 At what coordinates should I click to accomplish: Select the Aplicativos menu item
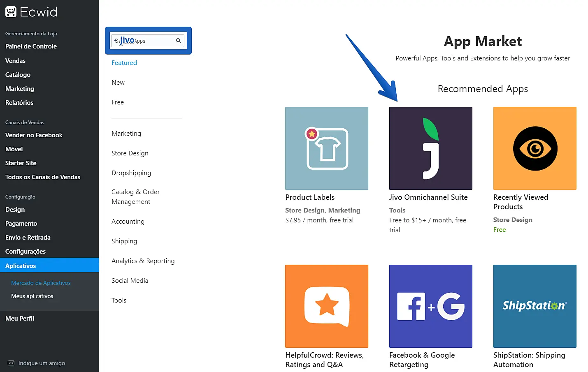(49, 265)
